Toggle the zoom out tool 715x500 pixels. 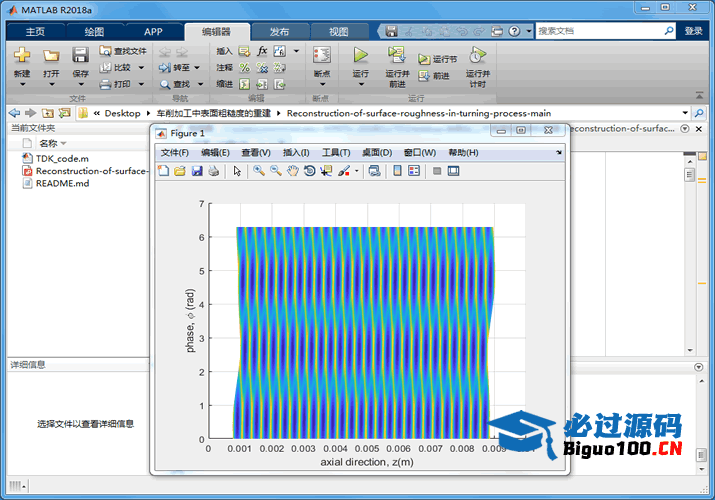click(276, 171)
